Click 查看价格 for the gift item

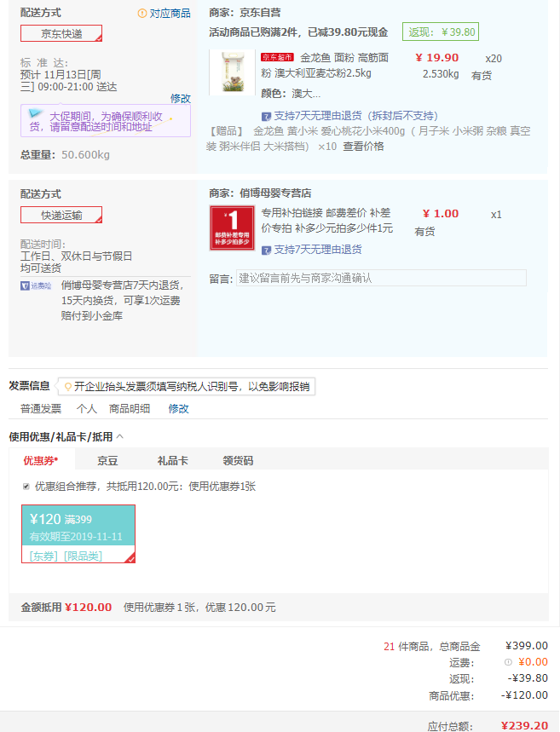[x=363, y=147]
